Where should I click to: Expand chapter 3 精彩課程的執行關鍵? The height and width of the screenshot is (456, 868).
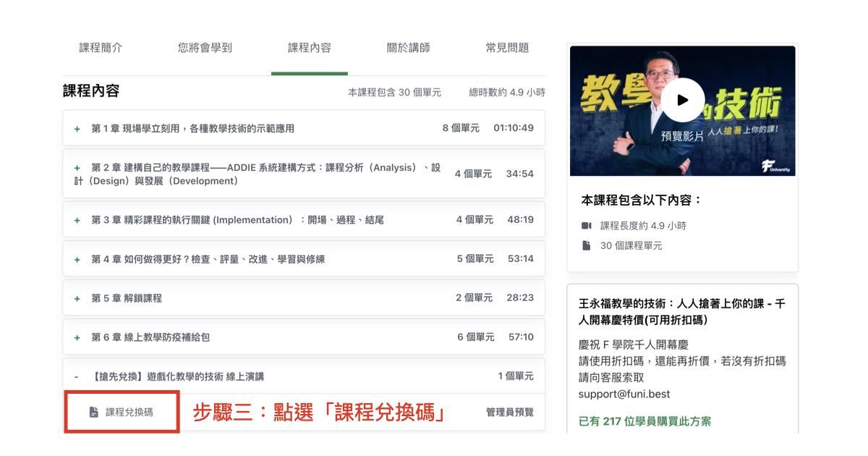coord(77,220)
